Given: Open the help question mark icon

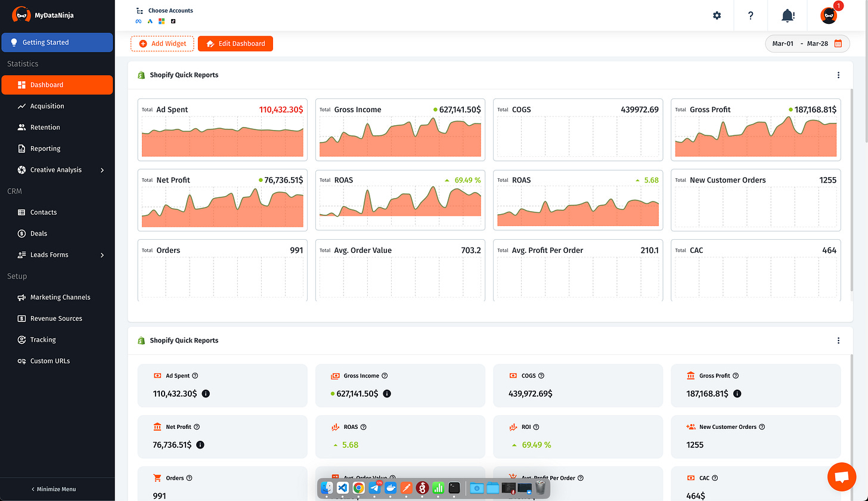Looking at the screenshot, I should (751, 16).
